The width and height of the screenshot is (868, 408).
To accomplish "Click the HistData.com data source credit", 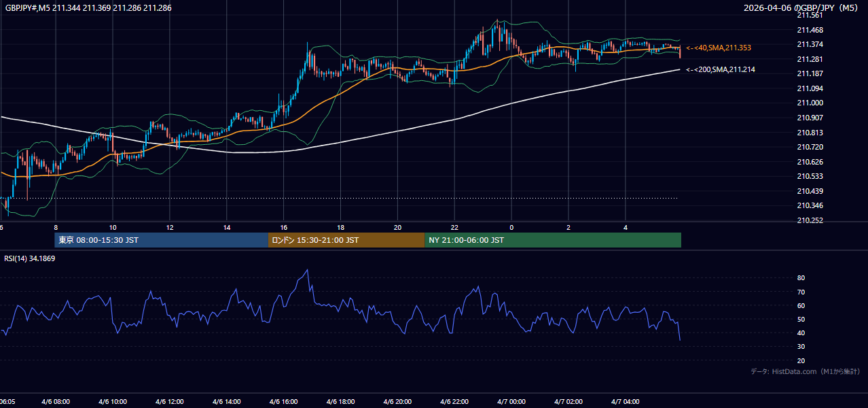I will click(806, 371).
